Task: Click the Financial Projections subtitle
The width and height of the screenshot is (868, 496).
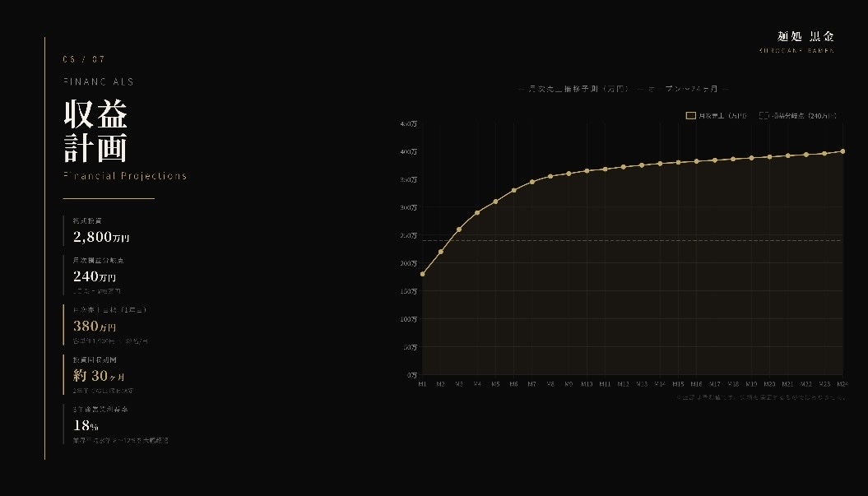Action: (x=125, y=176)
